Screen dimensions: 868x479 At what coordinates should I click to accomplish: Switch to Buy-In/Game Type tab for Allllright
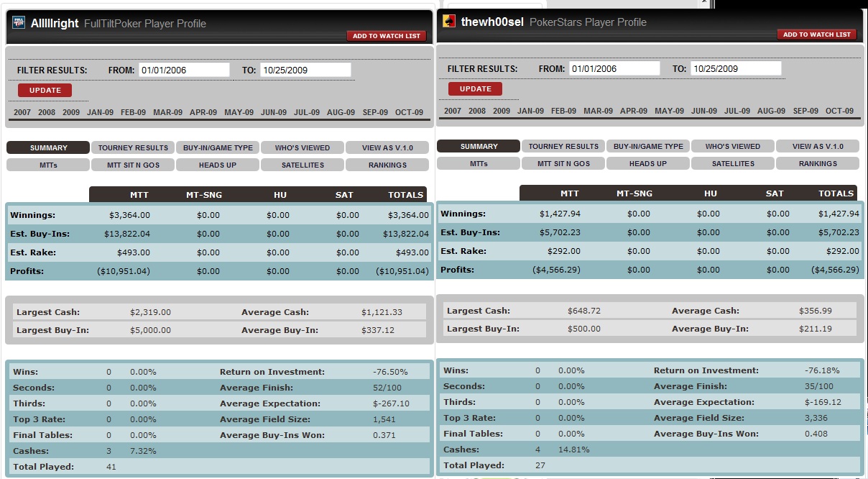218,147
